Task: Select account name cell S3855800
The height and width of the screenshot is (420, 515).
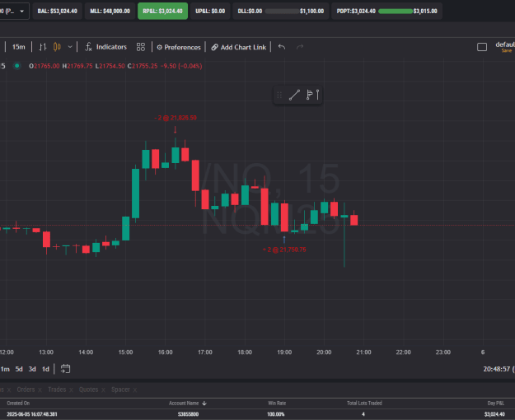Action: (x=188, y=414)
